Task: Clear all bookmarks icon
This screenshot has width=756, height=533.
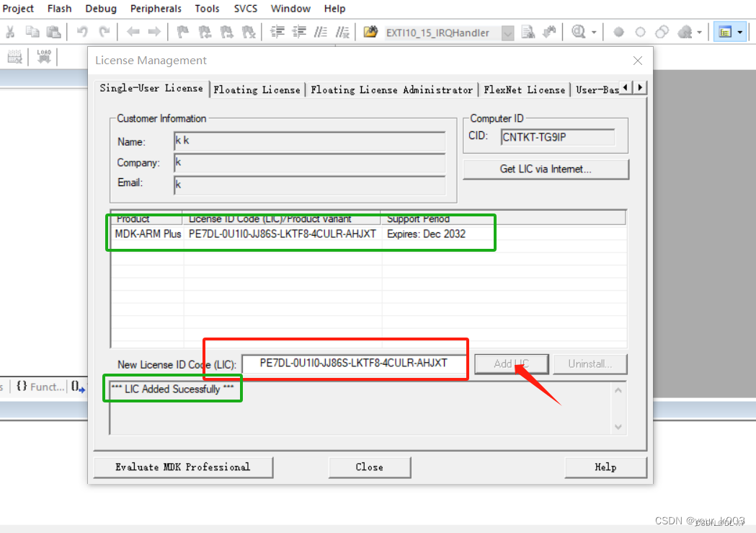Action: (249, 32)
